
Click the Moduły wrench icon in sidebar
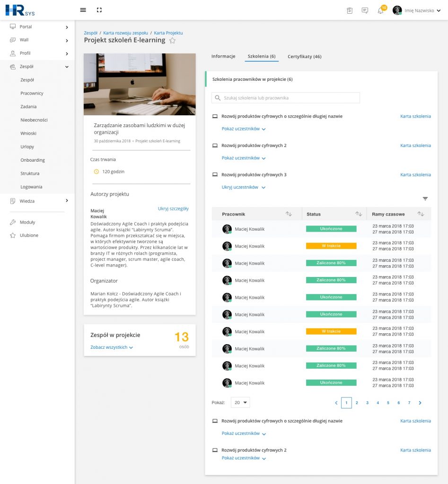click(x=13, y=222)
